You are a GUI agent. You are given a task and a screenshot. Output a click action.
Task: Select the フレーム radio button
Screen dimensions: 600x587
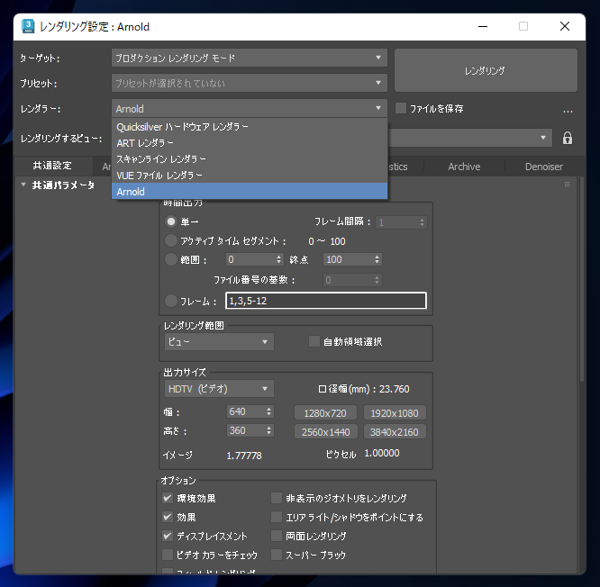point(171,301)
